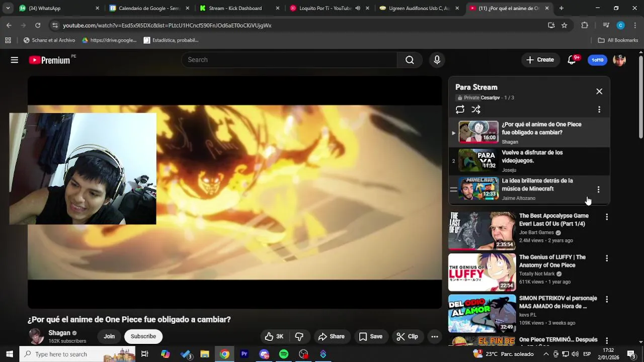This screenshot has height=362, width=644.
Task: Open the All Bookmarks folder
Action: pos(618,40)
